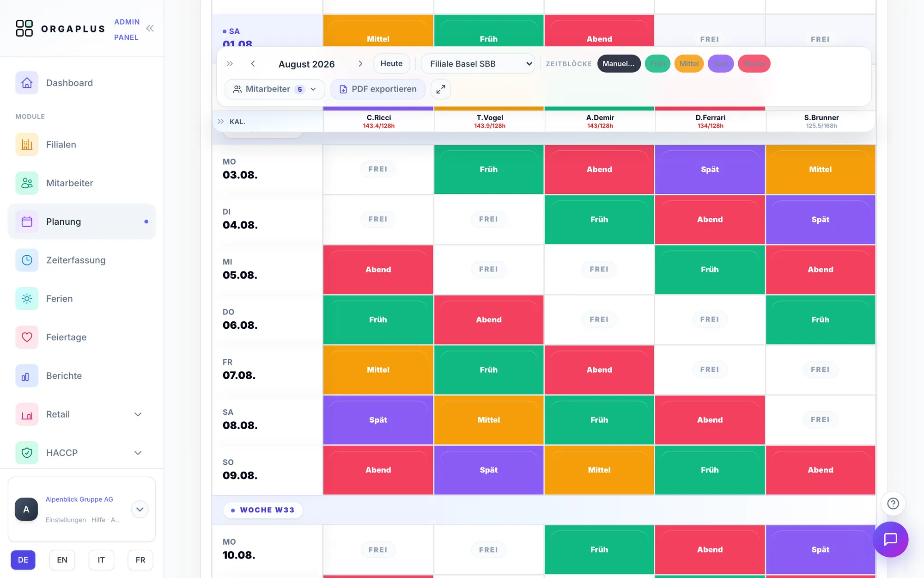Image resolution: width=924 pixels, height=578 pixels.
Task: Select the DE language button
Action: 23,560
